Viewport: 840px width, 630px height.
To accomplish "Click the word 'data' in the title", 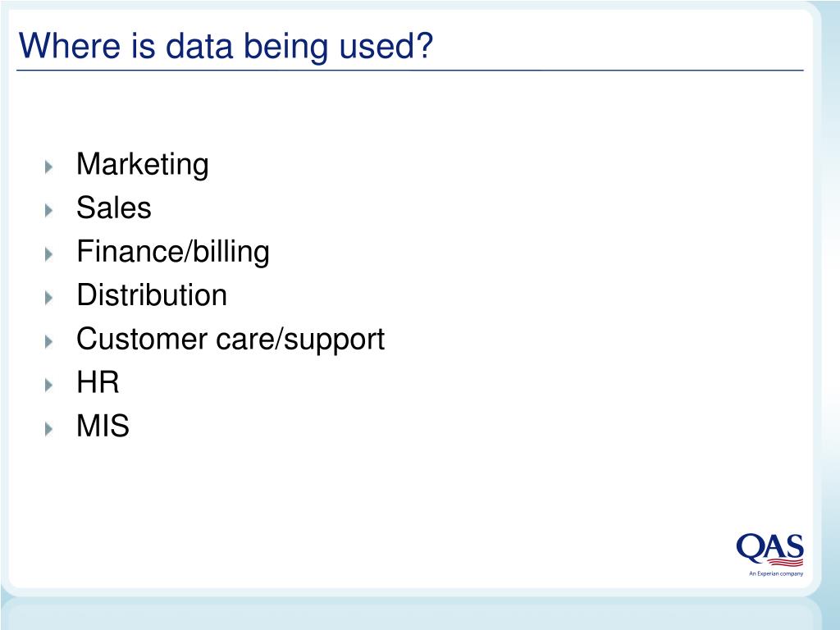I will [199, 46].
